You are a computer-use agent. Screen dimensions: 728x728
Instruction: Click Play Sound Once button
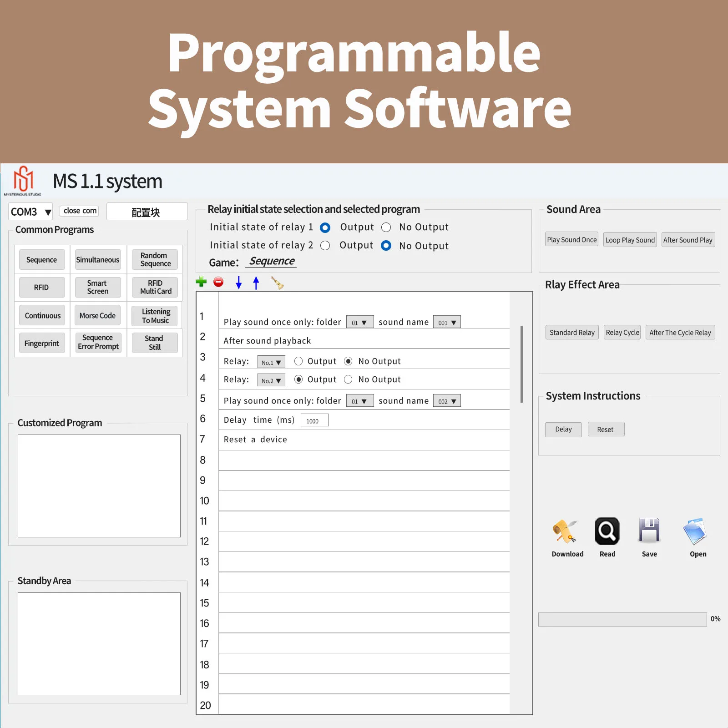(572, 240)
